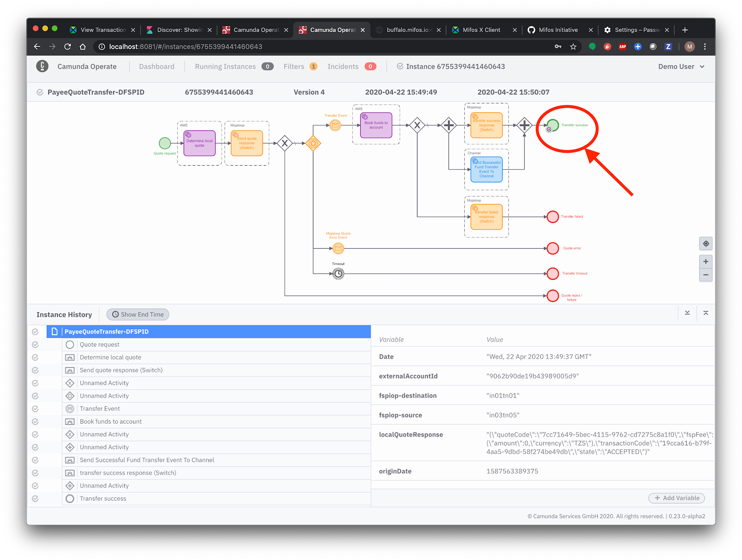Click the originDate value 1587563389375
Viewport: 742px width, 560px height.
(512, 471)
